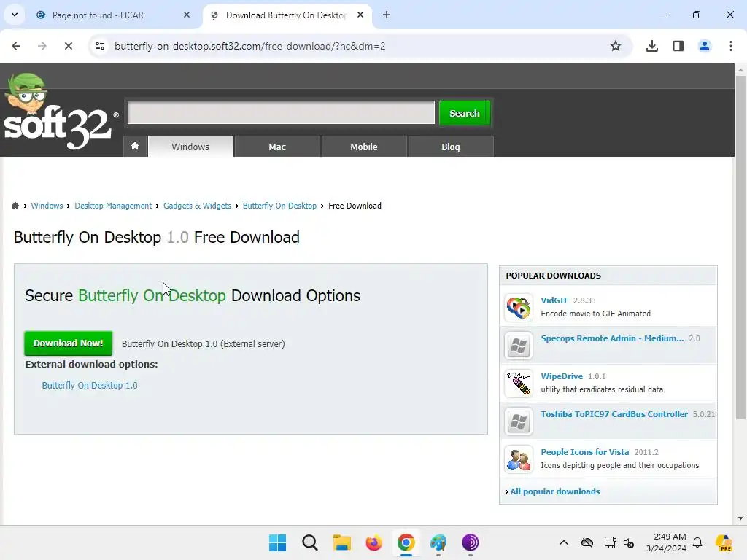Viewport: 747px width, 560px height.
Task: Go back to previous page
Action: click(16, 46)
